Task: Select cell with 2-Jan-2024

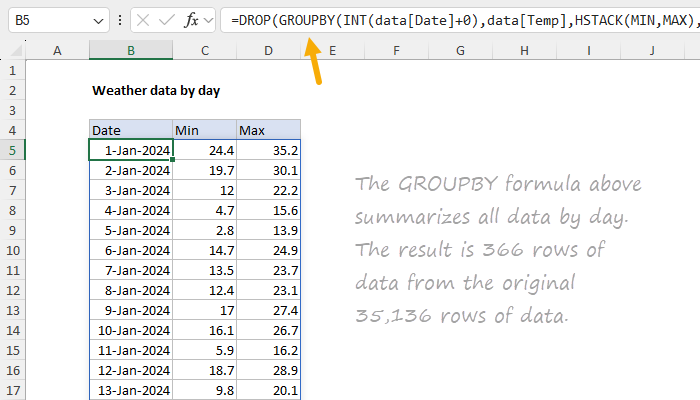Action: (131, 171)
